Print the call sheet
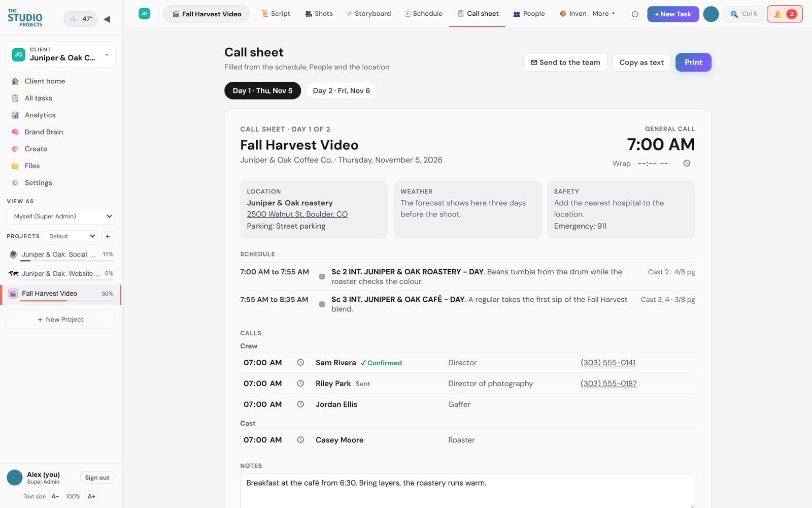The image size is (812, 508). point(693,62)
